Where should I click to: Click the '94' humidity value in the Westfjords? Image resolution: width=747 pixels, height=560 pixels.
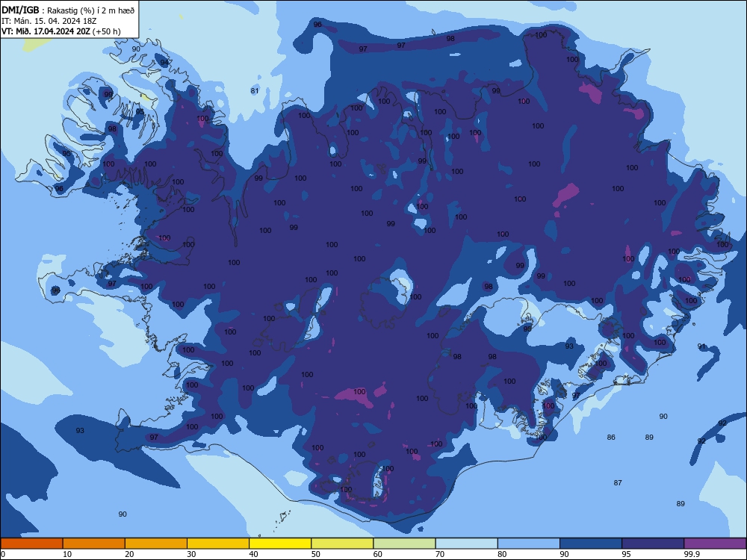click(x=164, y=63)
